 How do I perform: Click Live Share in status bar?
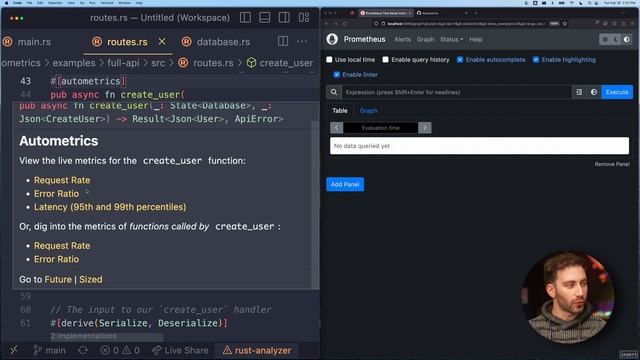180,350
